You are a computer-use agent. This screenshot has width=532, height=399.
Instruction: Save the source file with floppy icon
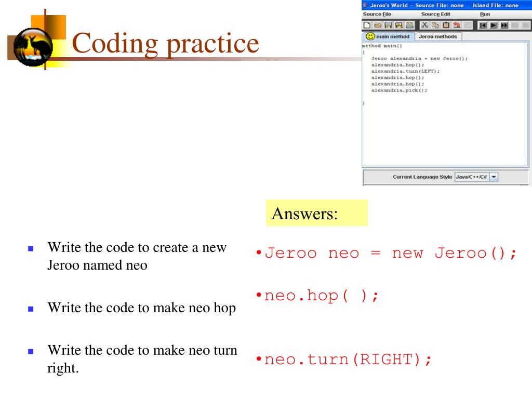[x=388, y=25]
